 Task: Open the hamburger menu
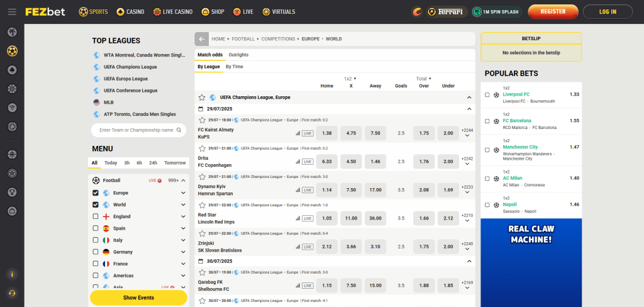(12, 11)
